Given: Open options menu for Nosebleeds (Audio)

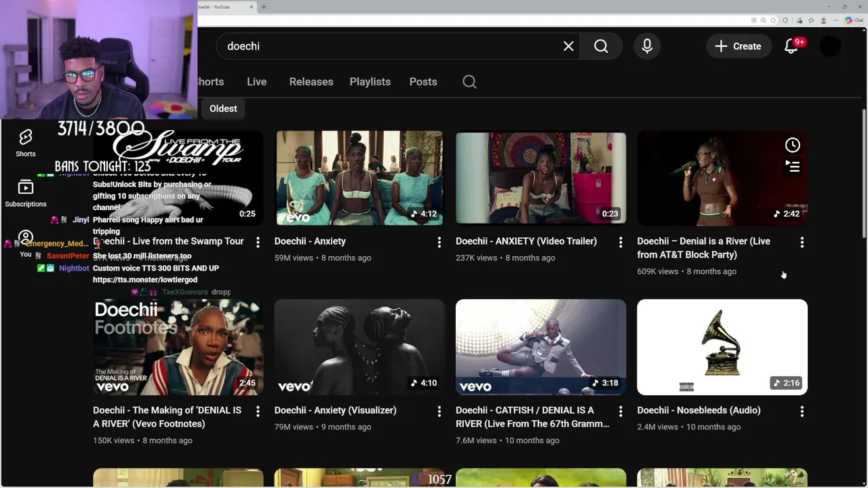Looking at the screenshot, I should tap(802, 411).
